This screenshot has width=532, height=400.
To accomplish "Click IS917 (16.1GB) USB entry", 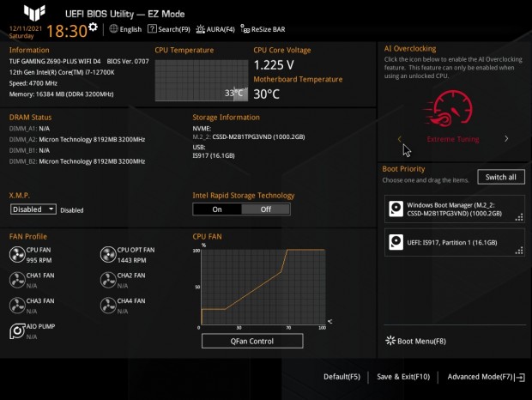I will (214, 155).
